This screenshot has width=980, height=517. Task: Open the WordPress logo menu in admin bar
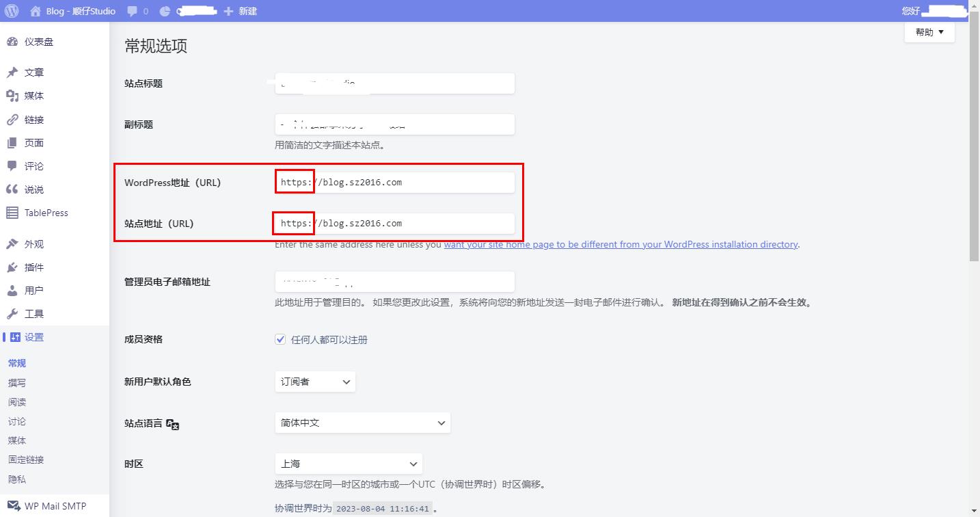[x=11, y=11]
